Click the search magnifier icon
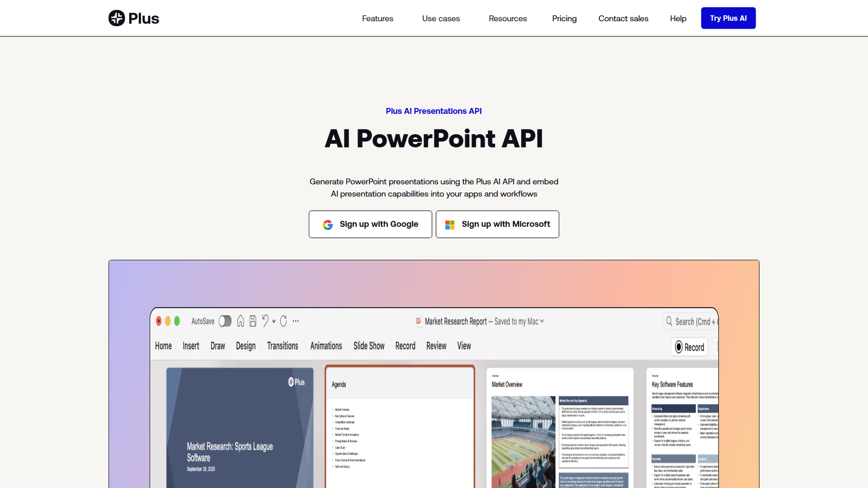This screenshot has width=868, height=488. coord(669,321)
